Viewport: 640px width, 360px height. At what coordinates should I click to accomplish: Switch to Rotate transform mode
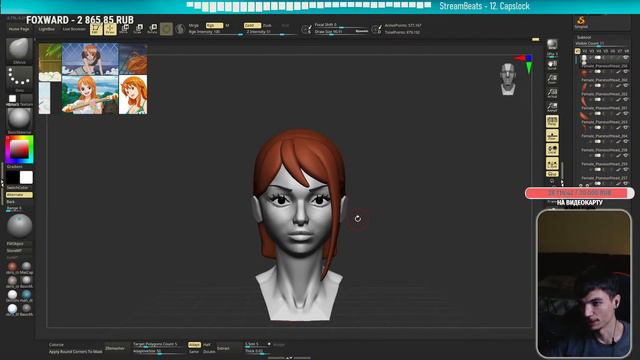pyautogui.click(x=152, y=29)
